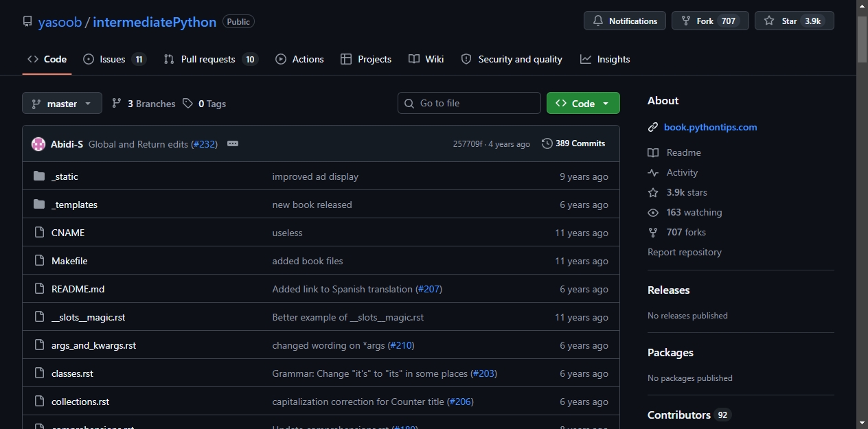Click the collections.rst file icon

tap(39, 402)
